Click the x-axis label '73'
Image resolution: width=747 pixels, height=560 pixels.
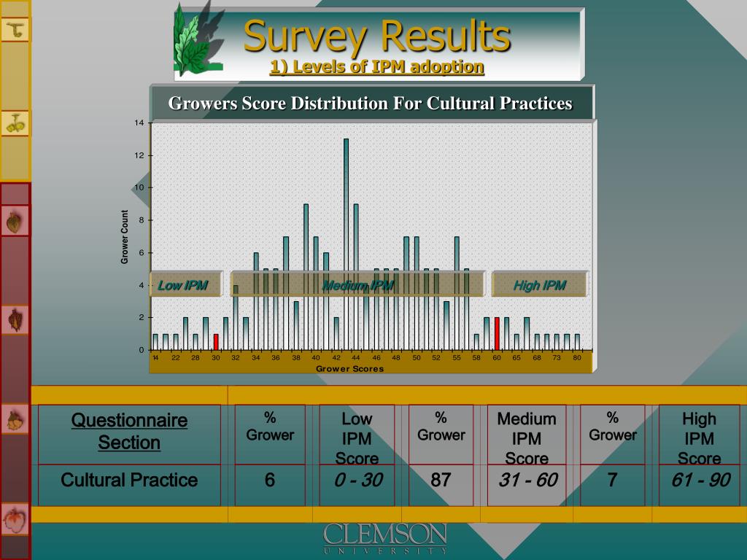pyautogui.click(x=557, y=357)
